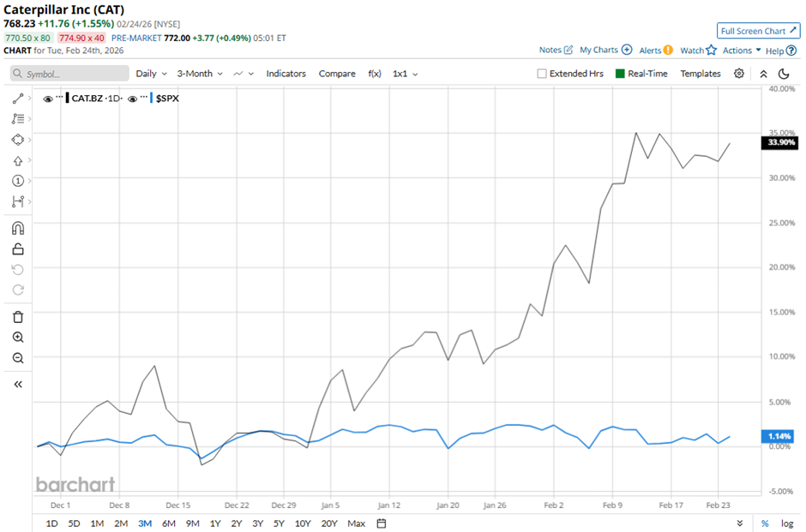
Task: Zoom in with magnifier plus
Action: (18, 338)
